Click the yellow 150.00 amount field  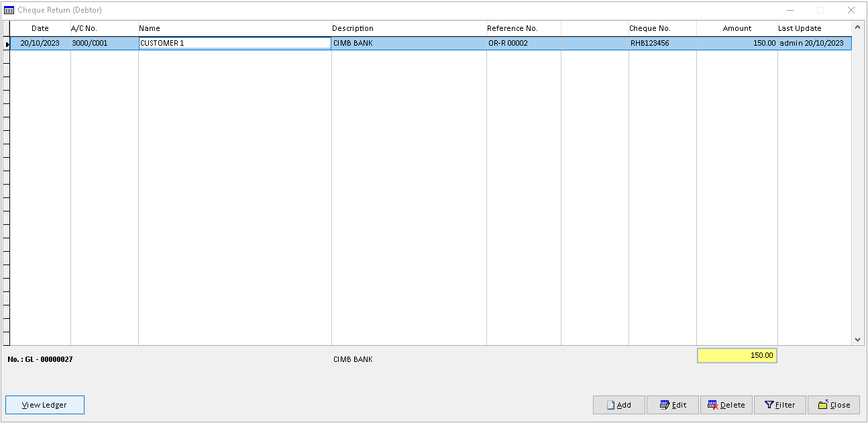pos(737,355)
